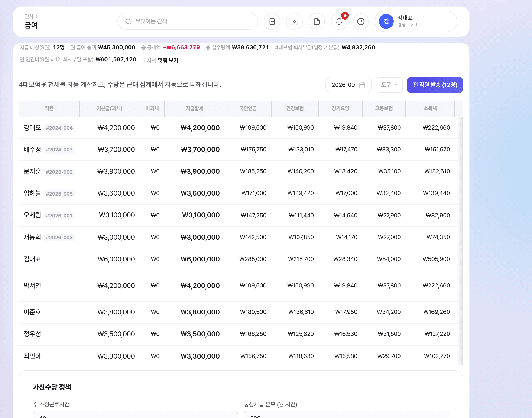Click ₩6,000,000 total in 김대표 row

[200, 259]
